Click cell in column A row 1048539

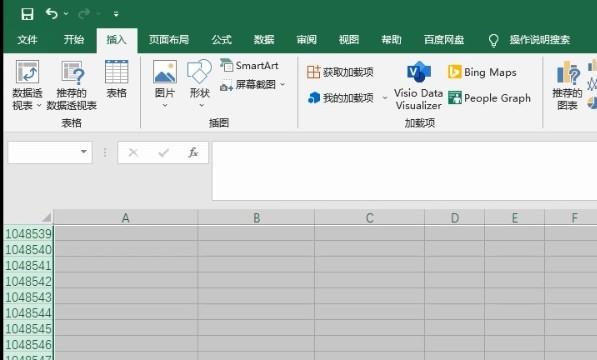pos(126,233)
